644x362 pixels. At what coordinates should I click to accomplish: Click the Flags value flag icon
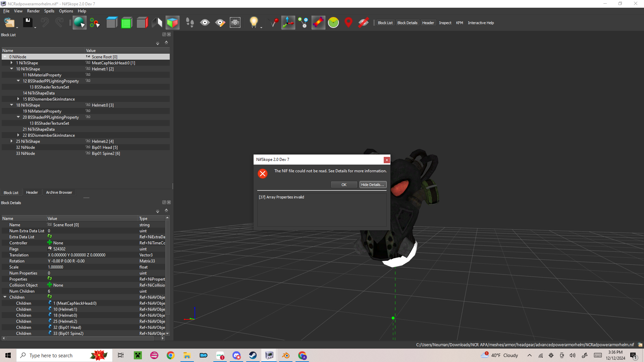pyautogui.click(x=50, y=248)
